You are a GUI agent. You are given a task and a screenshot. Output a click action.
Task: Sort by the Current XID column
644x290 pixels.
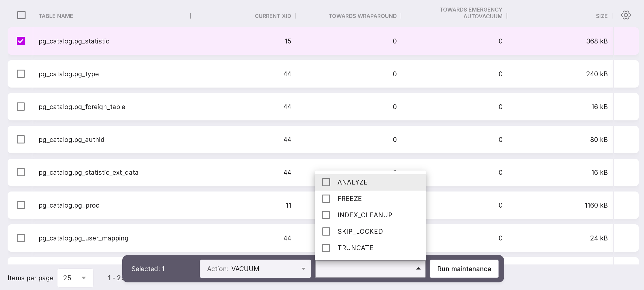(273, 16)
